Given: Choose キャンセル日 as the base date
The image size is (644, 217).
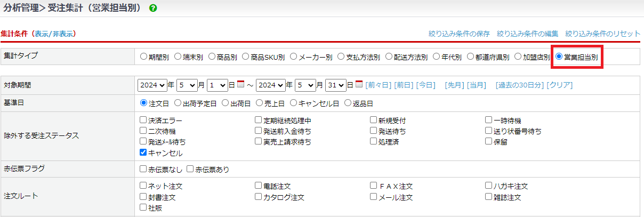Looking at the screenshot, I should (293, 103).
